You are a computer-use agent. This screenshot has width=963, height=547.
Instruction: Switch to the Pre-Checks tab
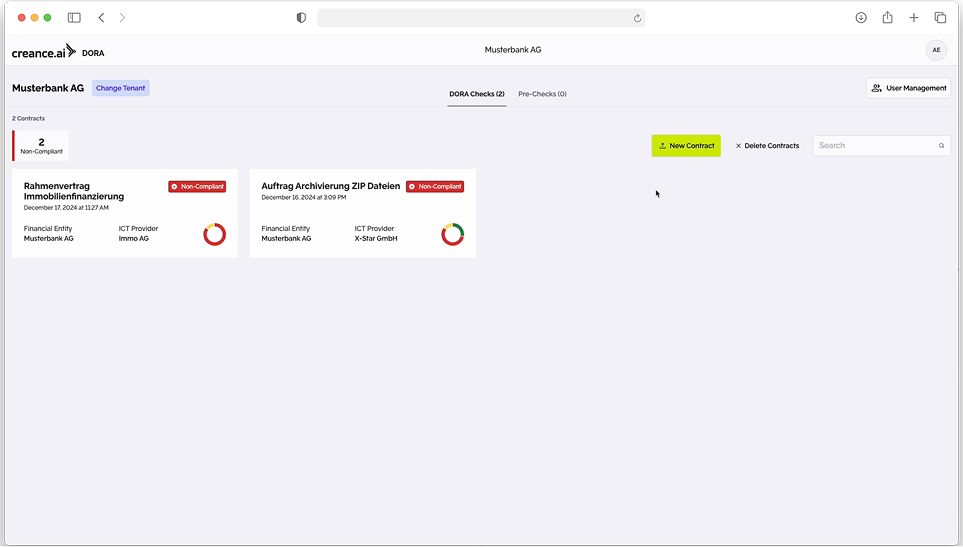tap(542, 94)
